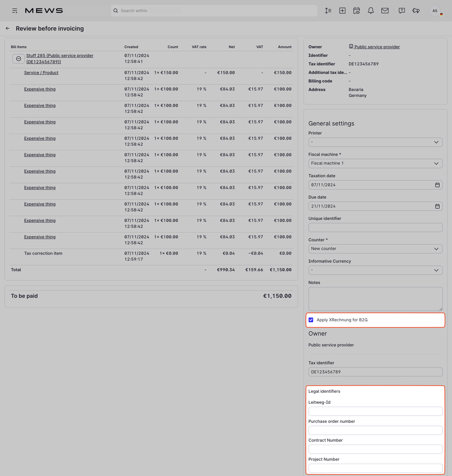This screenshot has width=452, height=476.
Task: Click the Tax correction created time 12:59:17
Action: coord(134,259)
